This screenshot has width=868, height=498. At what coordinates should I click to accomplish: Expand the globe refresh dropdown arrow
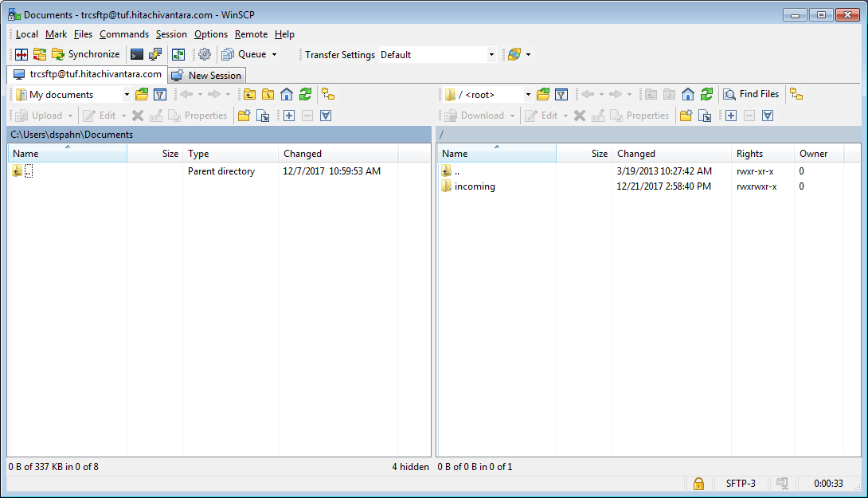click(x=528, y=54)
